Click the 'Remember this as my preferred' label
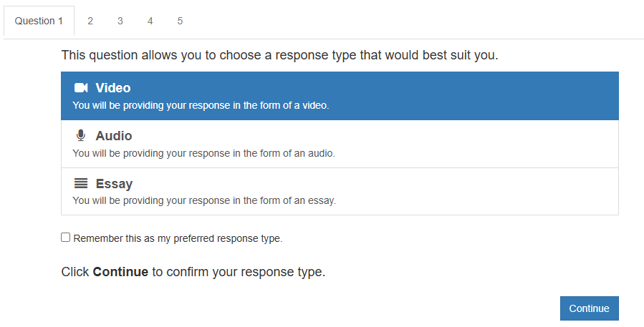644x327 pixels. coord(178,238)
